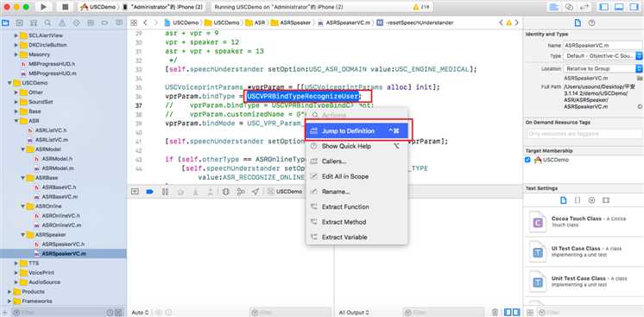Collapse the ASRSpeaker folder

click(x=22, y=235)
